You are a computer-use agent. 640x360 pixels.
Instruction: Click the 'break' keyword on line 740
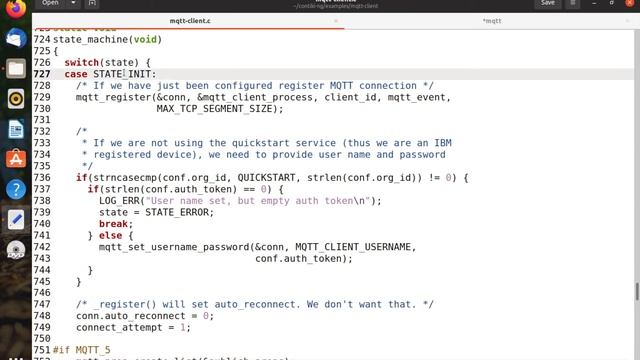click(113, 224)
